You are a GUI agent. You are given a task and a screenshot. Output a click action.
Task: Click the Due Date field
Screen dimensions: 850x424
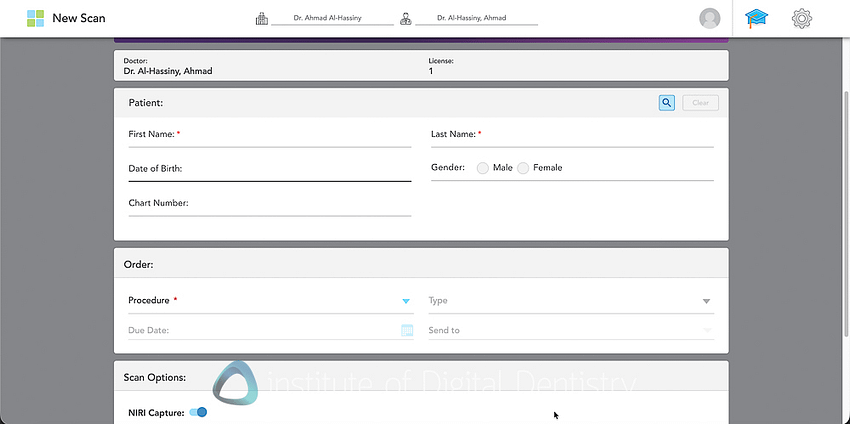(x=271, y=330)
